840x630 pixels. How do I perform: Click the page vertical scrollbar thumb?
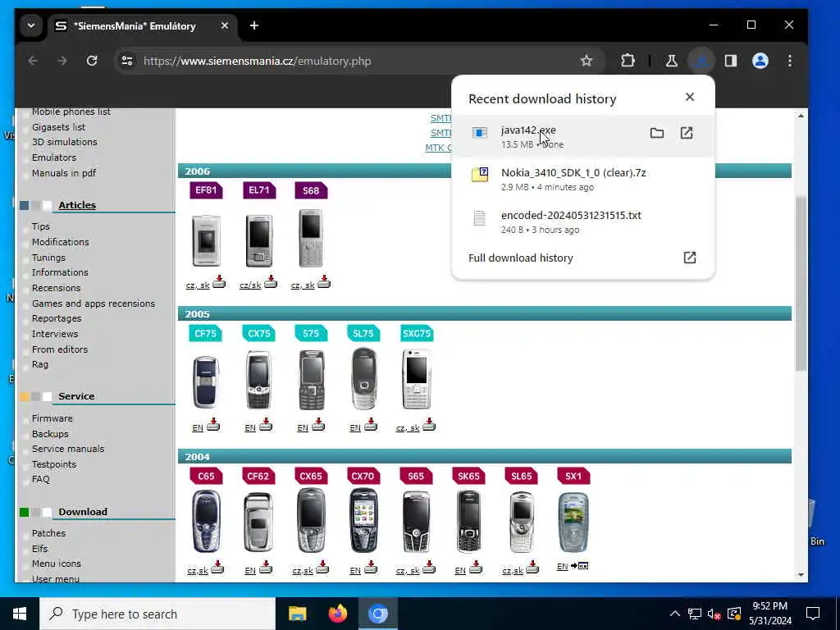pos(801,284)
